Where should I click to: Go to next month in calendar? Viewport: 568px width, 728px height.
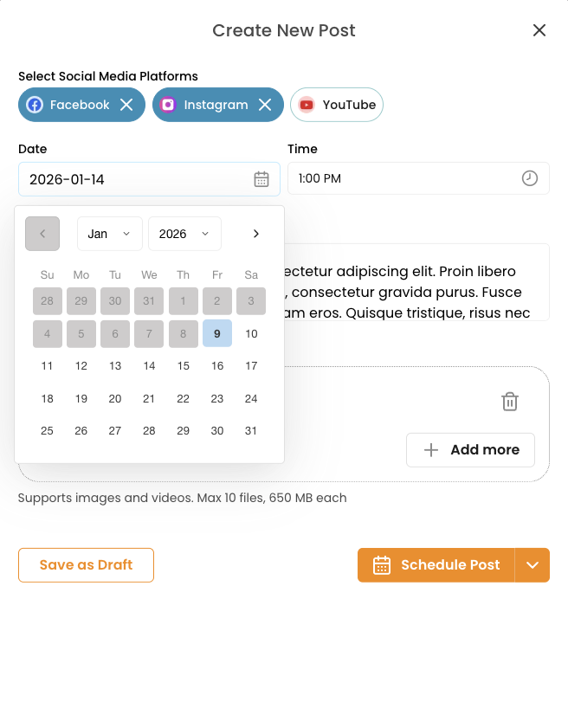255,233
